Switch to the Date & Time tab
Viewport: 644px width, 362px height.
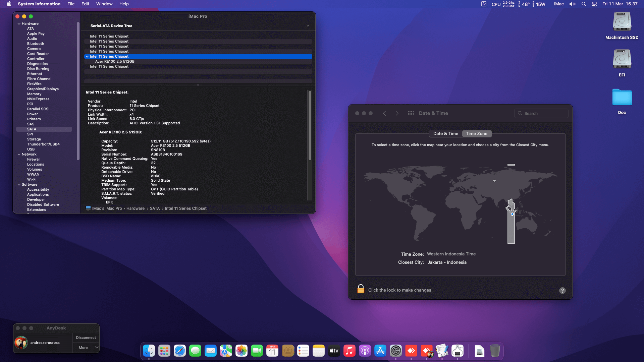click(x=445, y=133)
